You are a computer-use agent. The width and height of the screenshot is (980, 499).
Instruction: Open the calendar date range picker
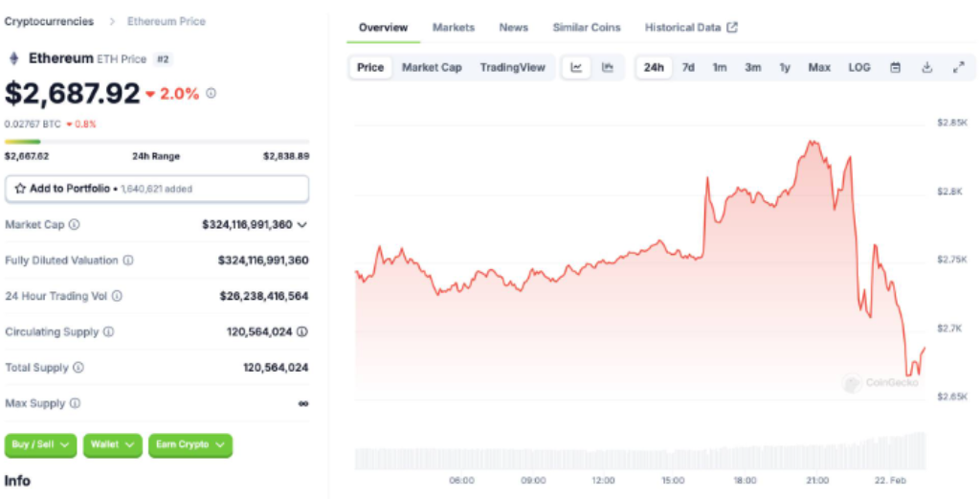(896, 67)
